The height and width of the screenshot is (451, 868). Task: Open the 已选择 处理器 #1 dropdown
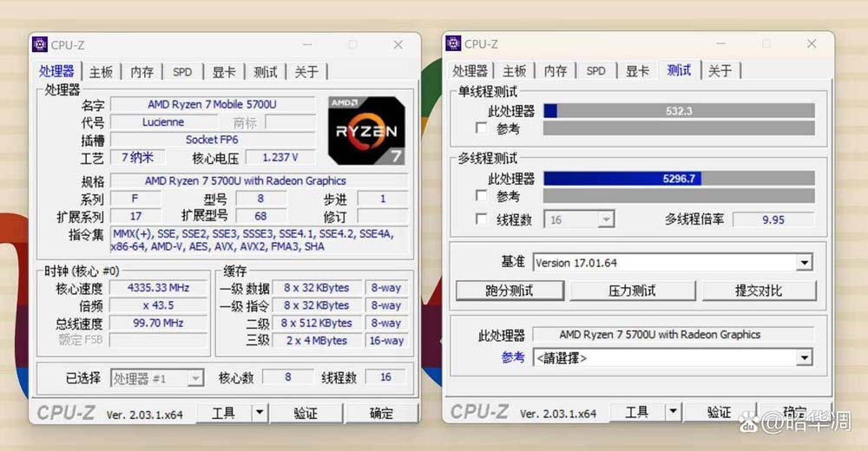click(x=195, y=378)
